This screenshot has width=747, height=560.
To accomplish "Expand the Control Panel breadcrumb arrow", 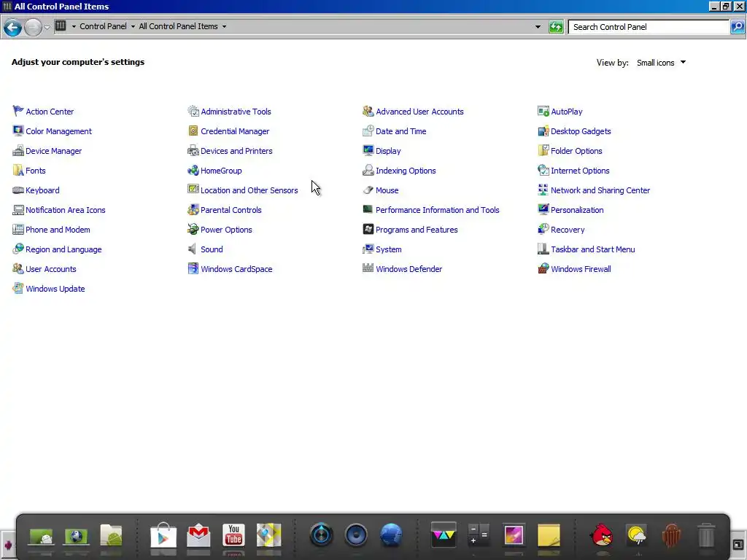I will pyautogui.click(x=133, y=26).
